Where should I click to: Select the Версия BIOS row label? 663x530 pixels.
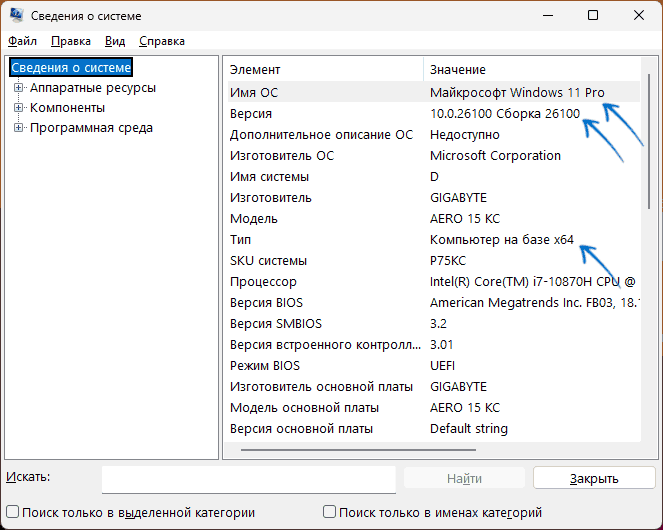click(266, 302)
